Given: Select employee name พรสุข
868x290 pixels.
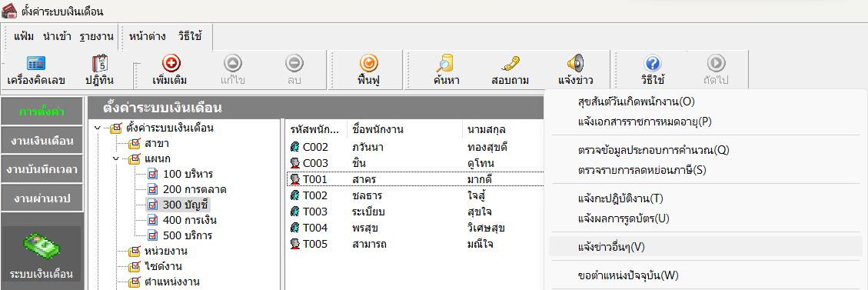Looking at the screenshot, I should coord(365,228).
